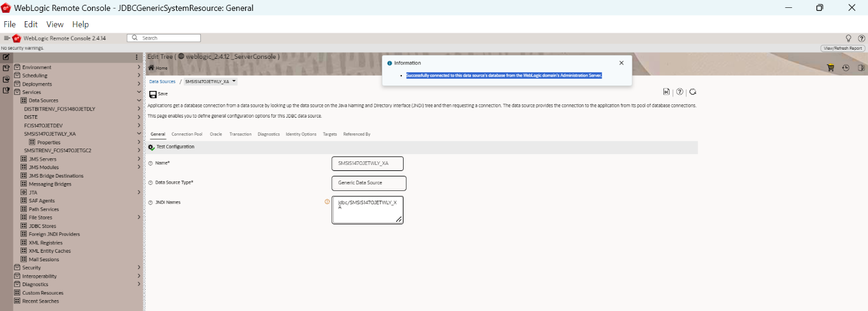This screenshot has width=868, height=311.
Task: Expand the Deployments tree node
Action: (139, 84)
